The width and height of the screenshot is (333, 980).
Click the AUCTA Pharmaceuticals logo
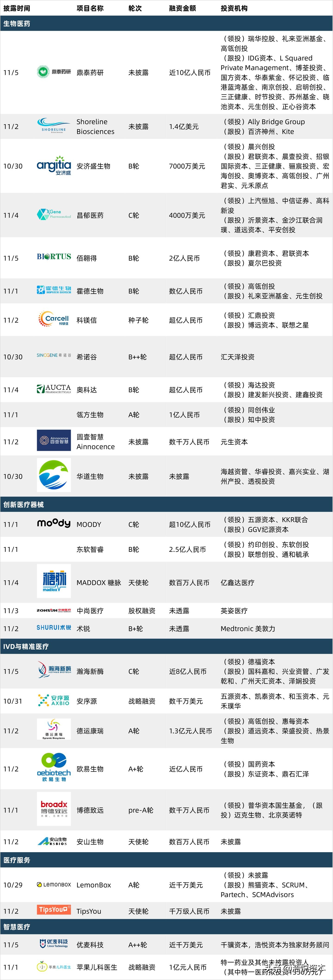coord(54,389)
